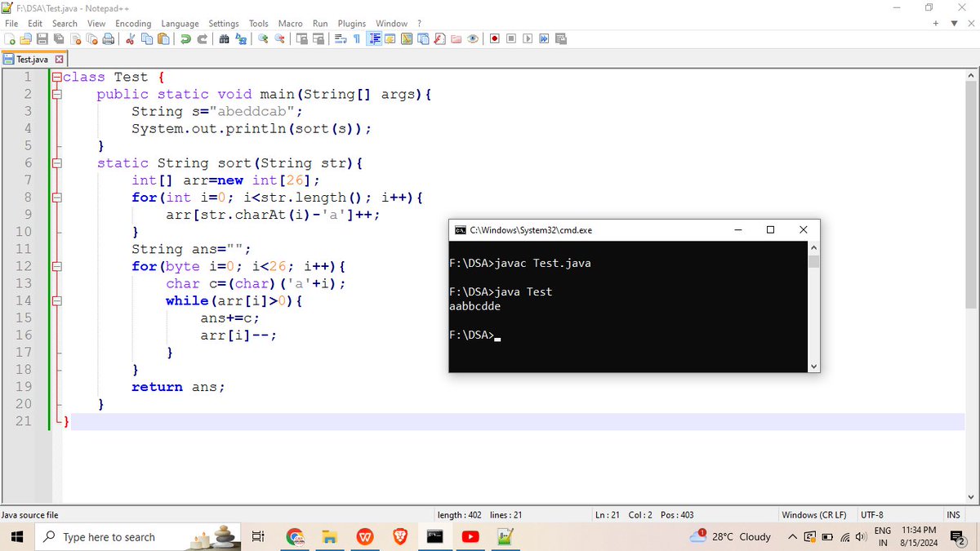This screenshot has width=980, height=551.
Task: Click the YouTube taskbar icon
Action: [470, 537]
